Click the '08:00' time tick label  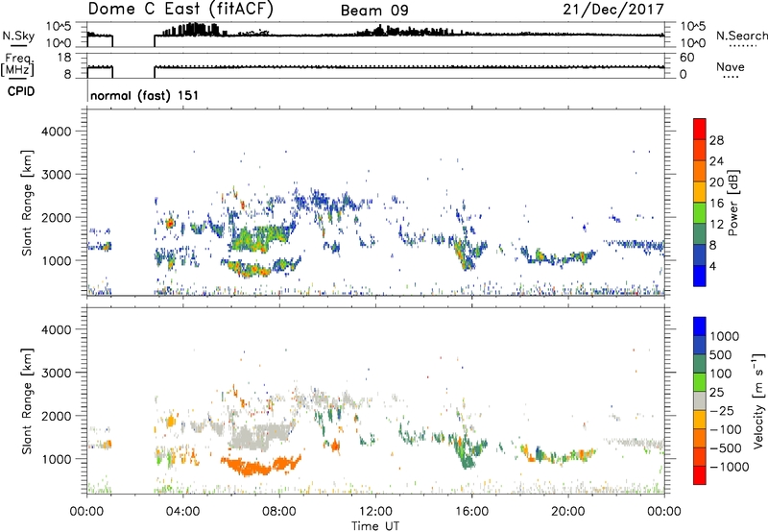(x=279, y=512)
